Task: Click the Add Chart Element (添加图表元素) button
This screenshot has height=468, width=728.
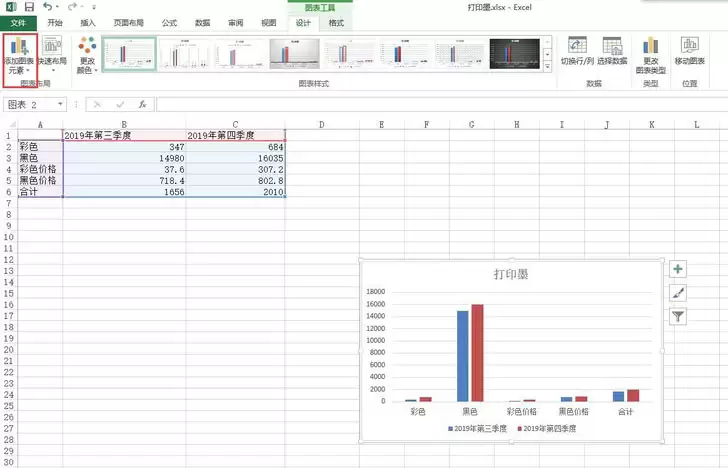Action: (20, 56)
